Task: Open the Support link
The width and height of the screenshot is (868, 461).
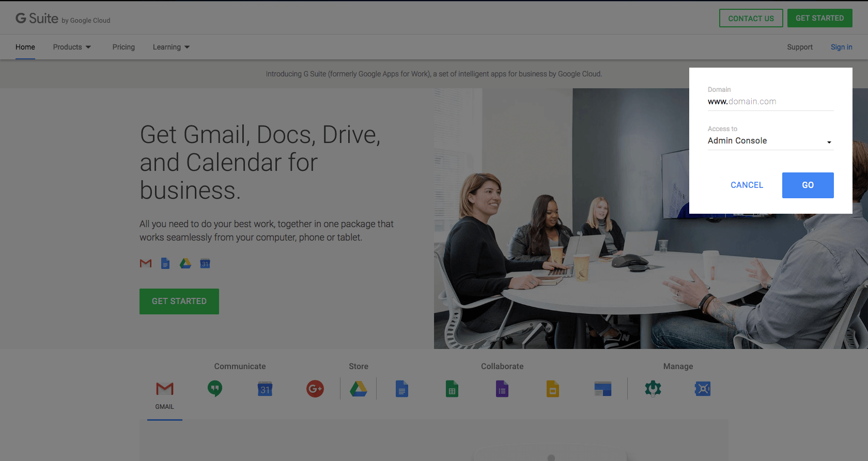Action: 800,47
